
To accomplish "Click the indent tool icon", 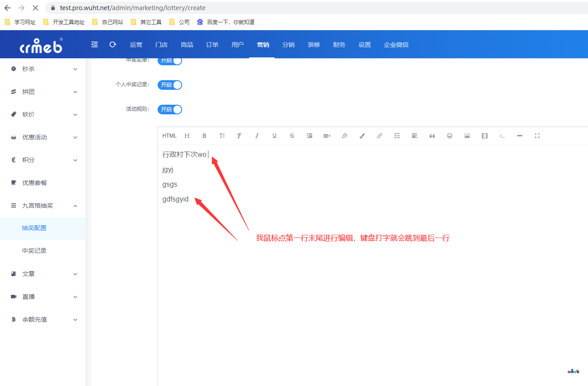I will click(310, 136).
